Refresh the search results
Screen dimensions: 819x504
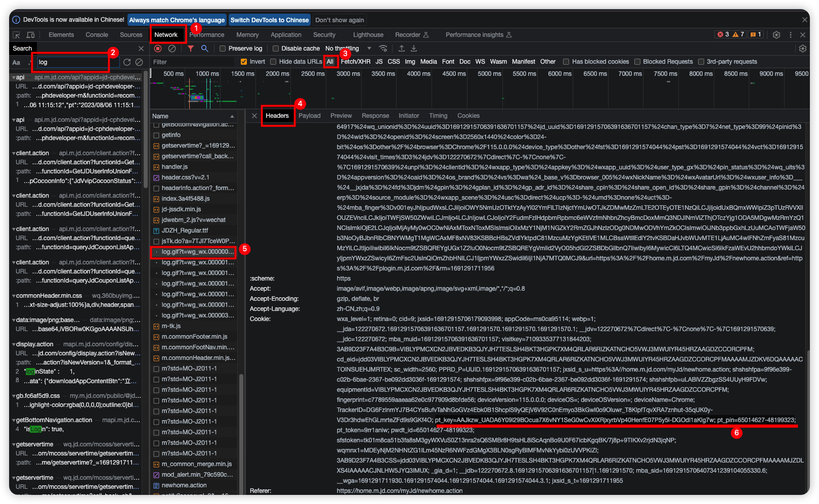coord(127,62)
